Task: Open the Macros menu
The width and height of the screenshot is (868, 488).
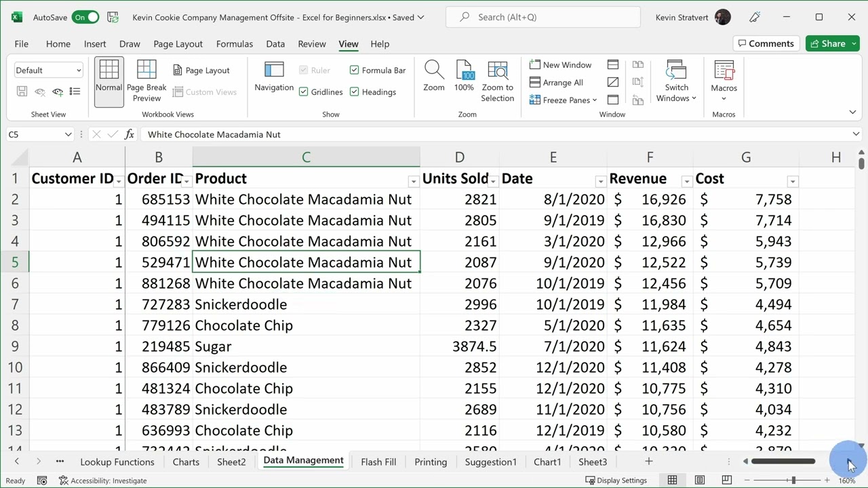Action: (724, 81)
